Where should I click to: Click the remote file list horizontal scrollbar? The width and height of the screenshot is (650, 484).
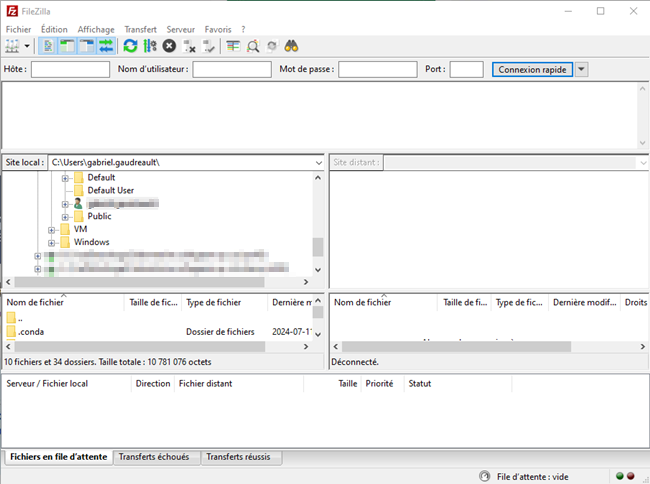click(x=456, y=346)
